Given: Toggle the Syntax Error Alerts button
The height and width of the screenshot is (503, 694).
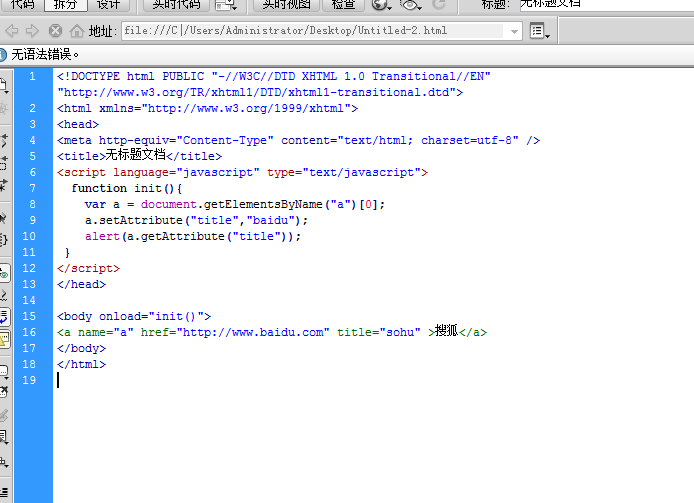Looking at the screenshot, I should (x=4, y=339).
